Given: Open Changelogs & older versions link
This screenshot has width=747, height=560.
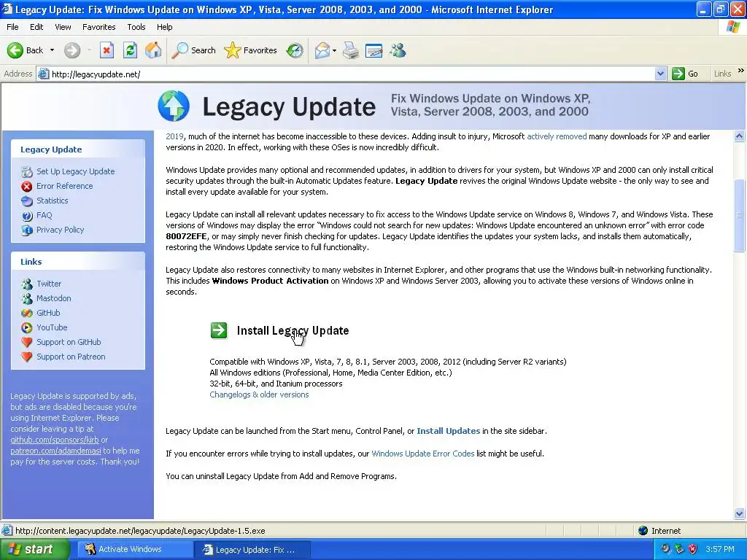Looking at the screenshot, I should tap(259, 394).
